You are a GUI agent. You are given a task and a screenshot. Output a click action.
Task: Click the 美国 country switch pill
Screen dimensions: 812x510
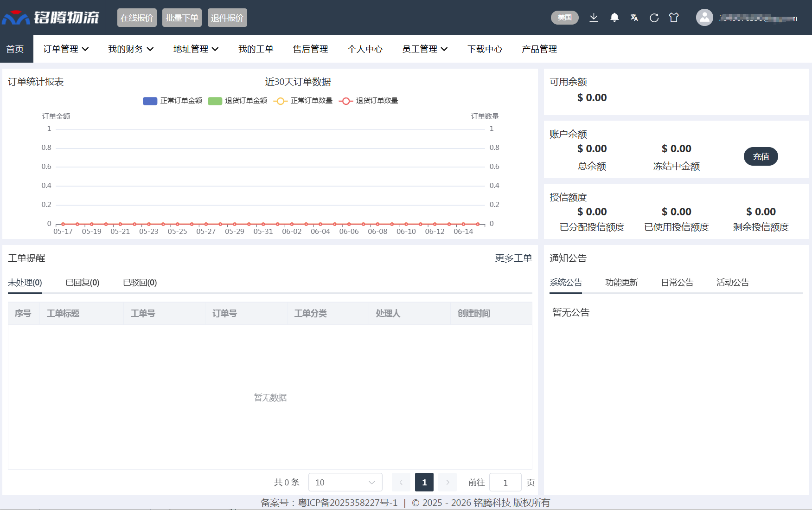[x=564, y=18]
